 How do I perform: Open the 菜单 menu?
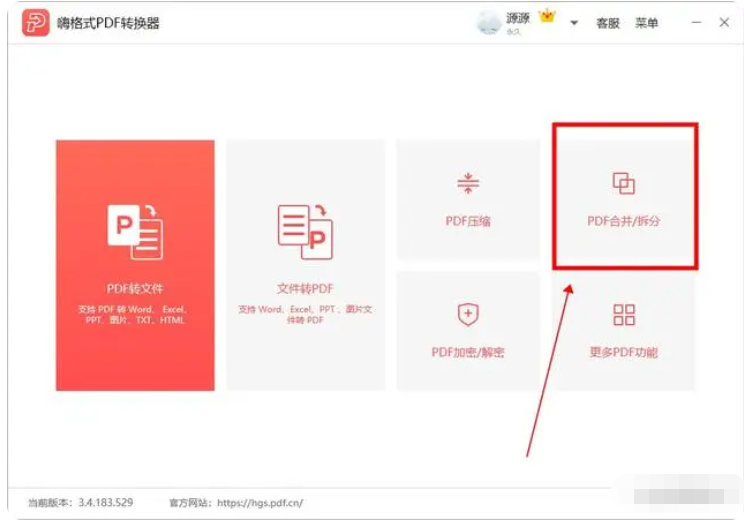tap(647, 24)
